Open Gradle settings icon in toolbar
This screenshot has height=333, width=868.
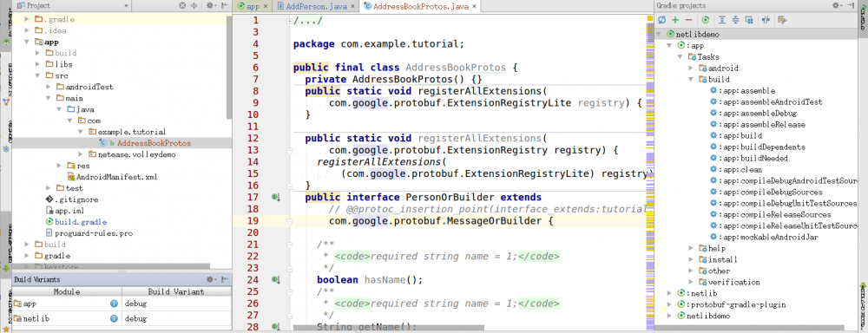[x=782, y=20]
